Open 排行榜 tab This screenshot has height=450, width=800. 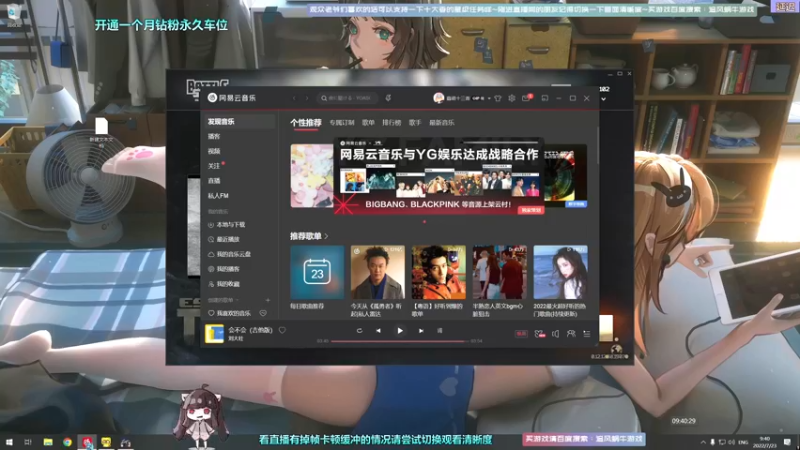coord(392,122)
